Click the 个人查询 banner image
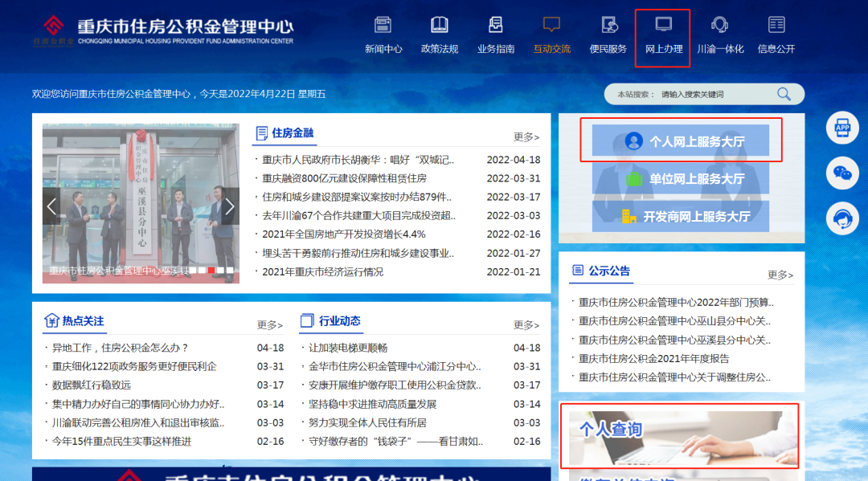This screenshot has width=868, height=481. [680, 436]
